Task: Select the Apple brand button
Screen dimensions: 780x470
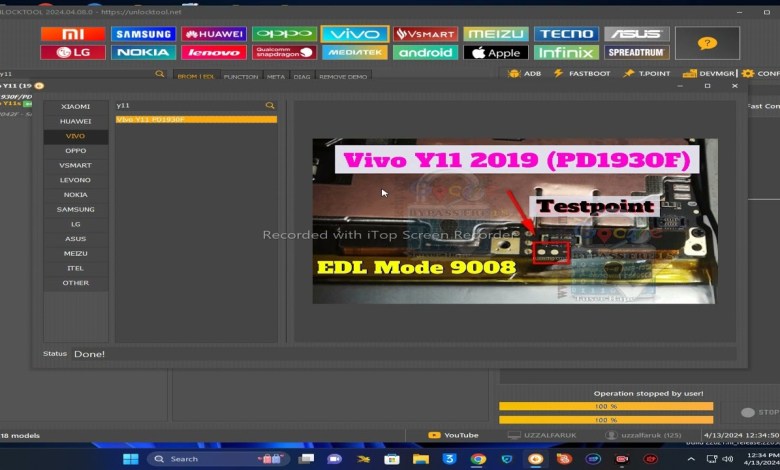Action: click(x=495, y=52)
